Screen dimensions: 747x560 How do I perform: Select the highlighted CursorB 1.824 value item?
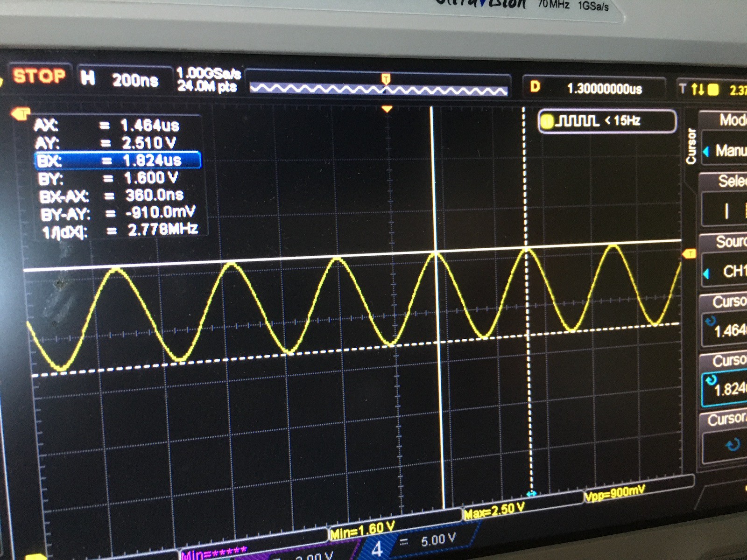tap(725, 380)
